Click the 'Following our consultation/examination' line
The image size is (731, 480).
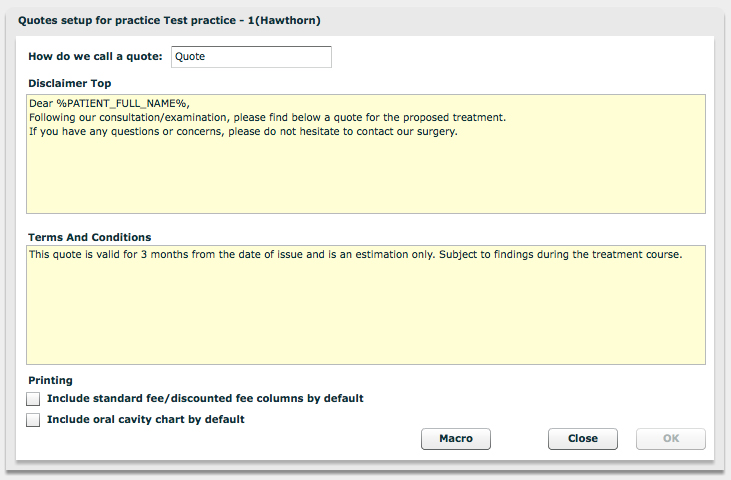(x=267, y=117)
